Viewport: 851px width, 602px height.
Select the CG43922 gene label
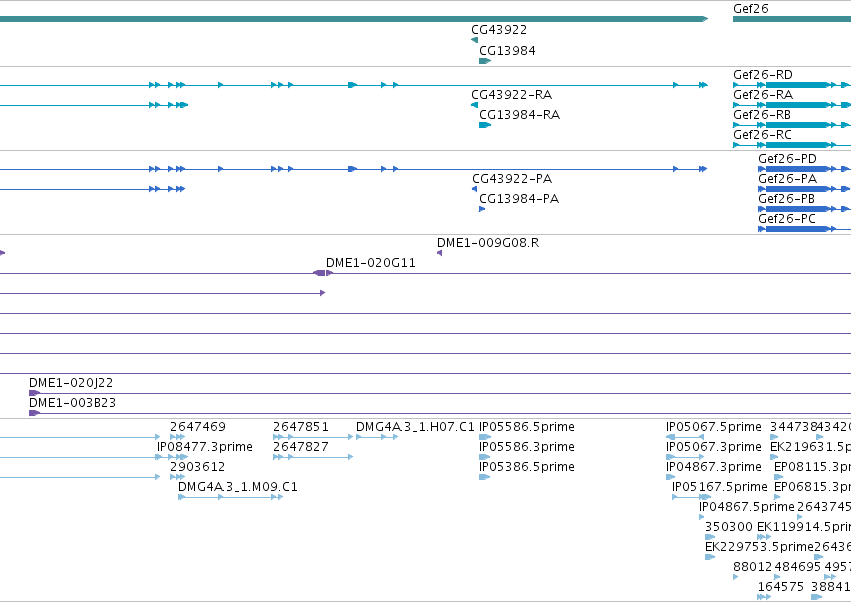pos(499,30)
